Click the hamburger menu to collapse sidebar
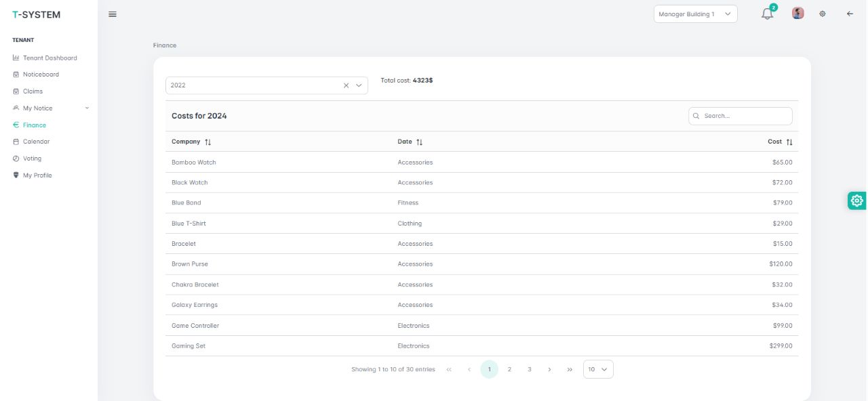 point(113,14)
